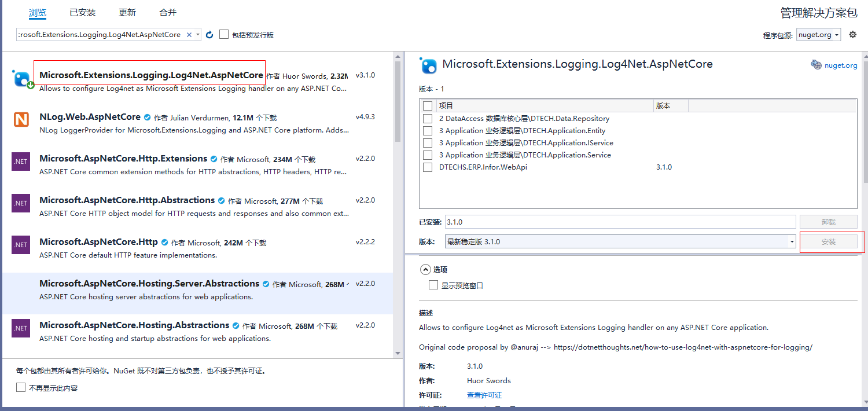Open search box history dropdown arrow
Viewport: 868px width, 411px height.
pyautogui.click(x=198, y=35)
